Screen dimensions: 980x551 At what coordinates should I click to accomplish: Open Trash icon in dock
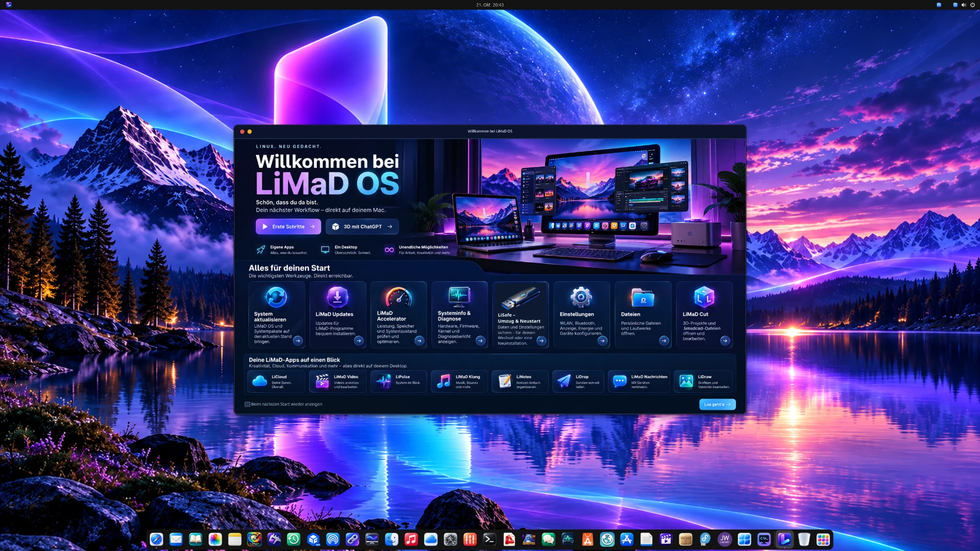point(804,540)
